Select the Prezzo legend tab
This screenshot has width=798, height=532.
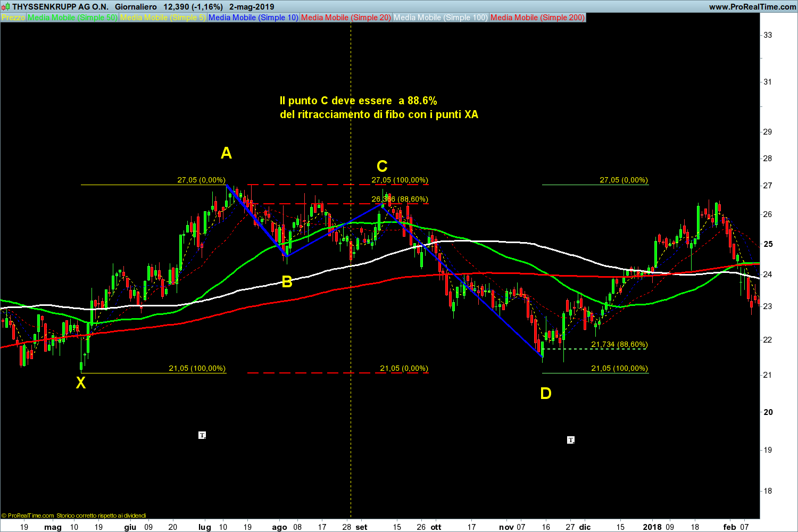click(13, 18)
